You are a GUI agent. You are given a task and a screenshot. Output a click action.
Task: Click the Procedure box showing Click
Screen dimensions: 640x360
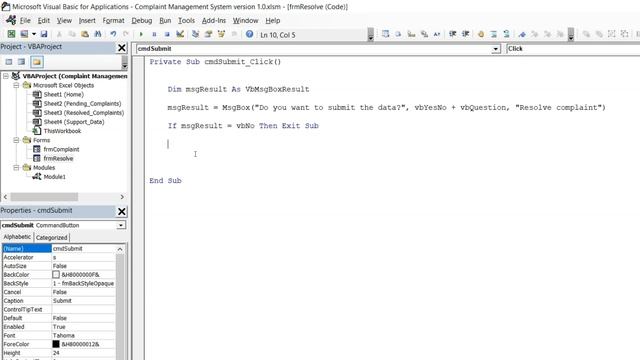(x=573, y=49)
